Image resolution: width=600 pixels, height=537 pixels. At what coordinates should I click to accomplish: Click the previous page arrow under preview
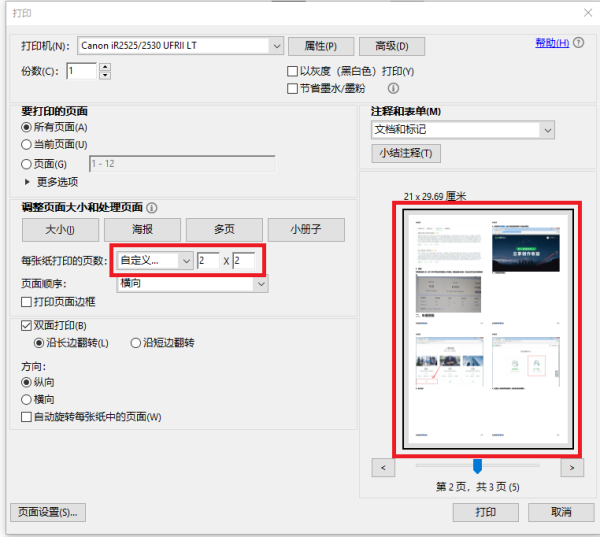pyautogui.click(x=382, y=467)
